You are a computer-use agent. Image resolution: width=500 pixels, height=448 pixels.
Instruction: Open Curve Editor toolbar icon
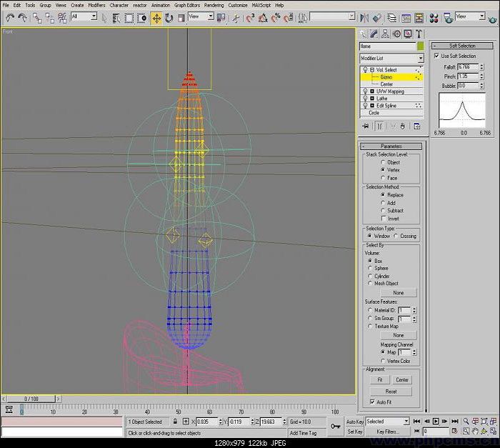406,18
